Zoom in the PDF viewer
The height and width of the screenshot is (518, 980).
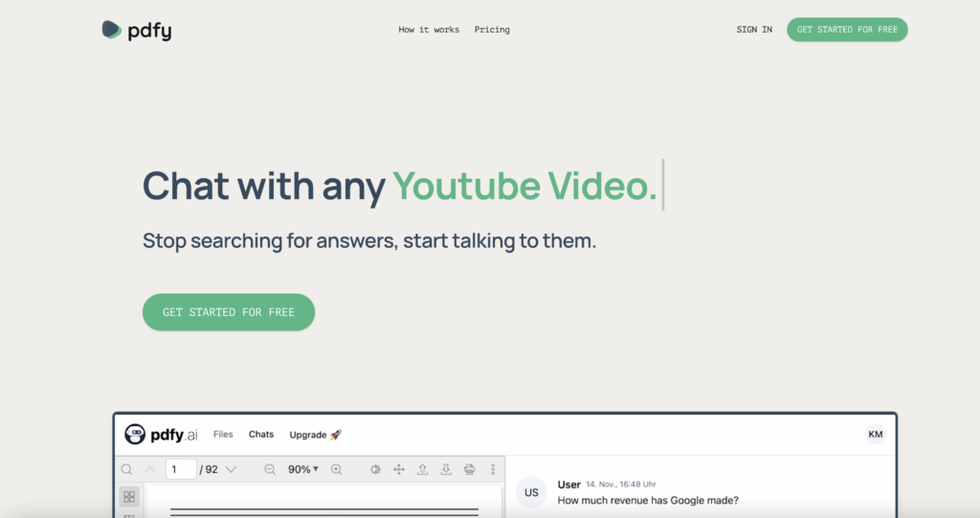pos(336,469)
